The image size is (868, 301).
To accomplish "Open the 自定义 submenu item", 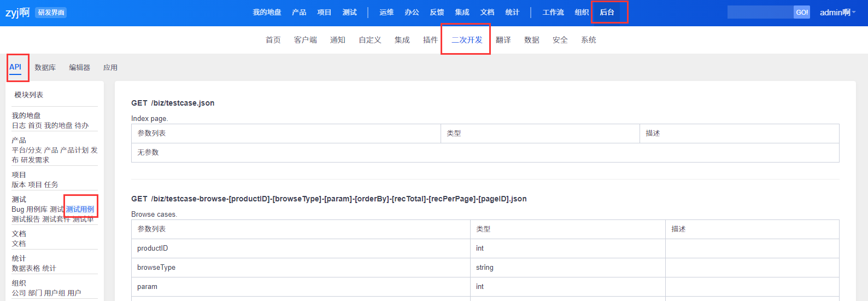I will tap(370, 40).
